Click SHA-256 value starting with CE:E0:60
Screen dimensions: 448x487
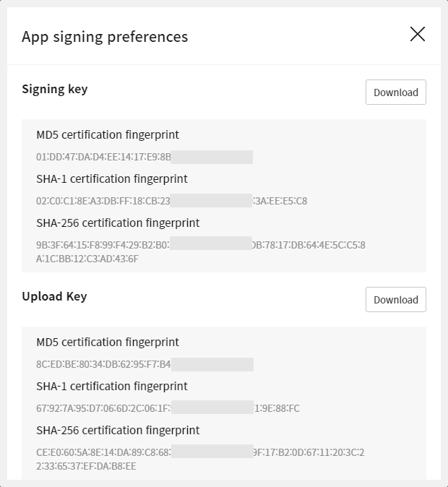[x=103, y=452]
